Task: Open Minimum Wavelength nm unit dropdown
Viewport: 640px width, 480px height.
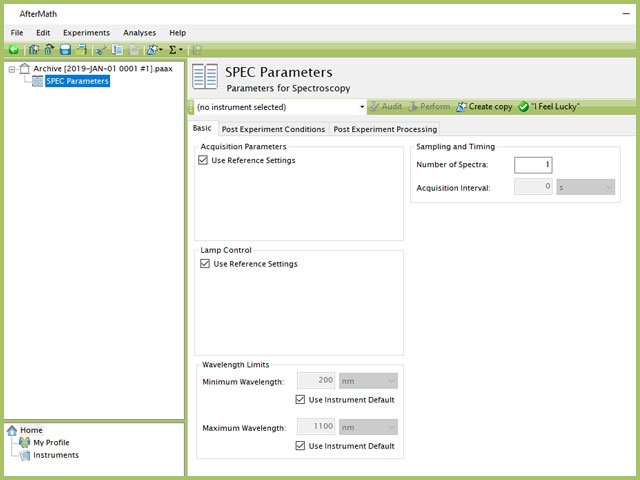Action: coord(368,381)
